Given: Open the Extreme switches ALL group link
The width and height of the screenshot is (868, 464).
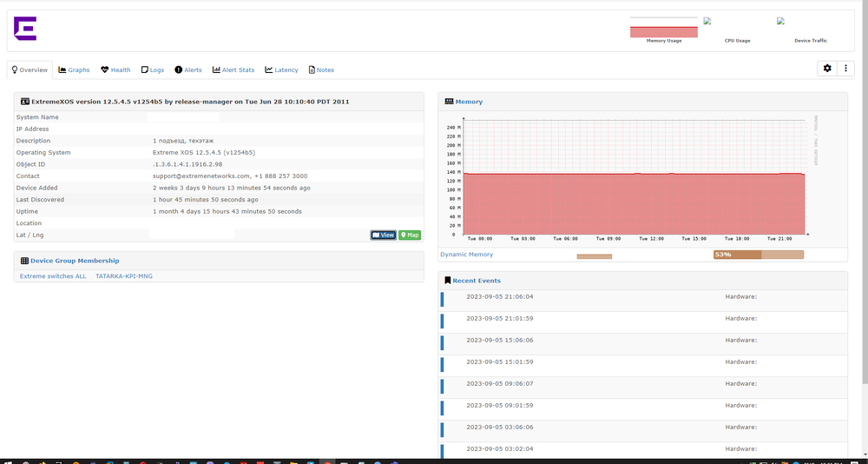Looking at the screenshot, I should tap(53, 275).
